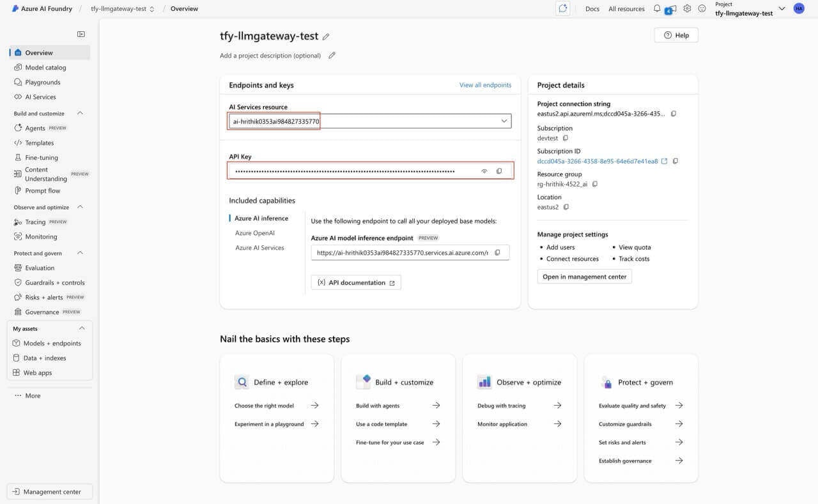This screenshot has width=818, height=504.
Task: Copy the API Key using the copy icon
Action: 499,171
